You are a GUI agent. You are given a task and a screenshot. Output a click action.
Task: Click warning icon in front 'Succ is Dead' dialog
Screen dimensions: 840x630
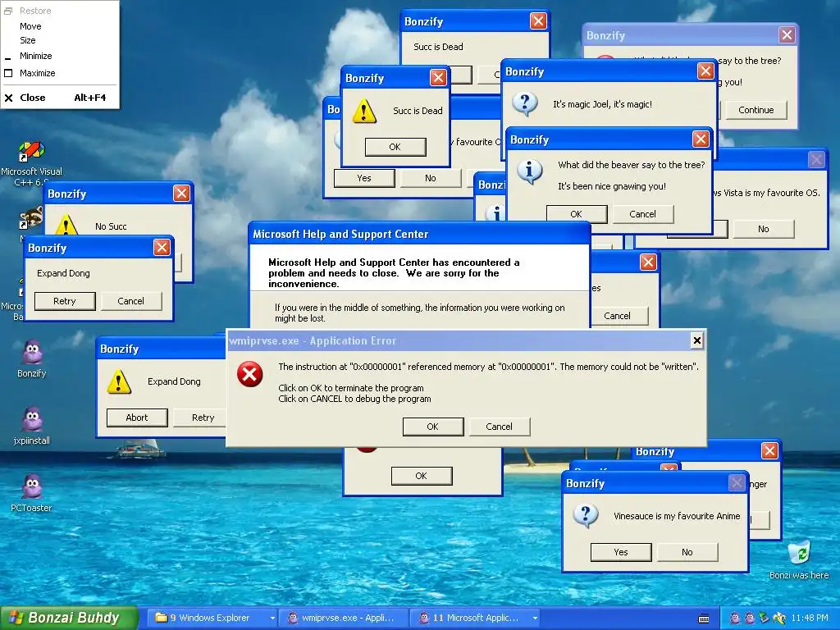point(364,111)
